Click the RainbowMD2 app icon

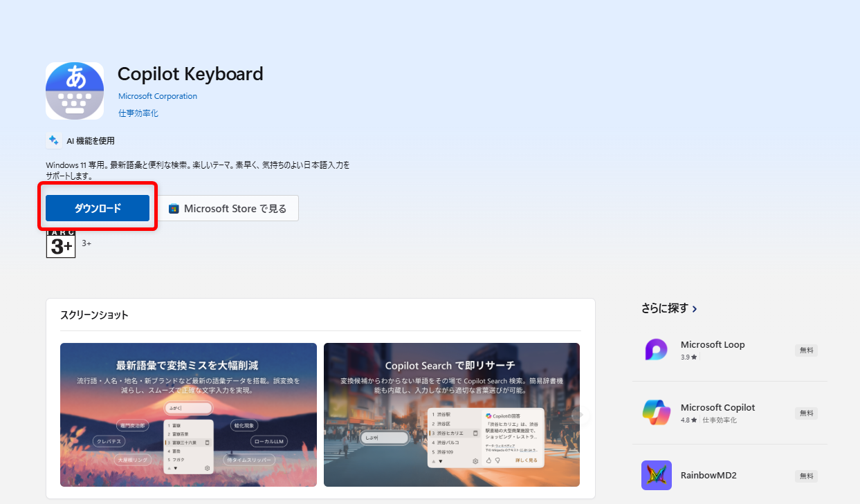point(656,476)
